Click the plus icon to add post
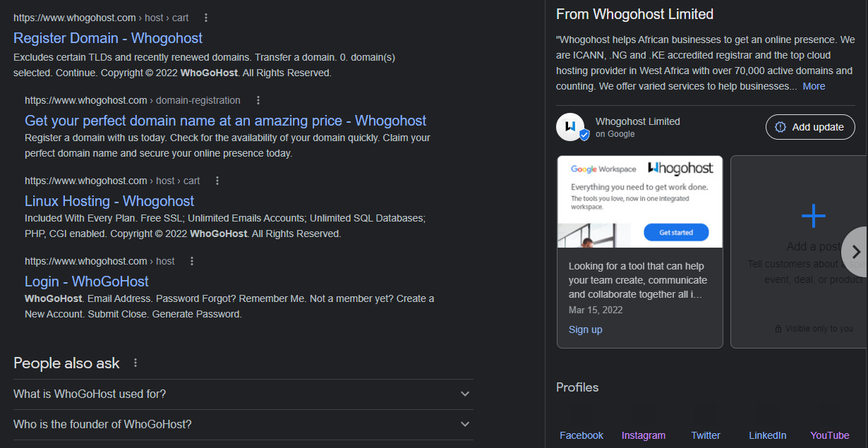This screenshot has width=868, height=448. [x=813, y=215]
